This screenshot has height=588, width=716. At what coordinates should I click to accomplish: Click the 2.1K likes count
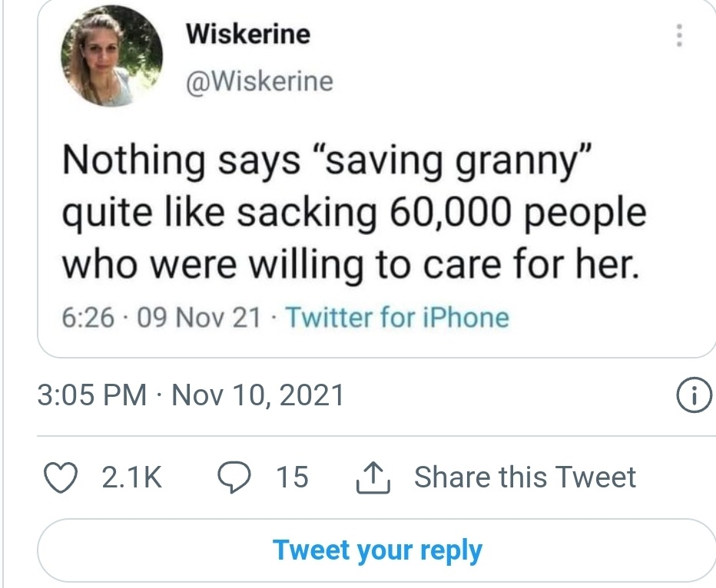coord(131,477)
